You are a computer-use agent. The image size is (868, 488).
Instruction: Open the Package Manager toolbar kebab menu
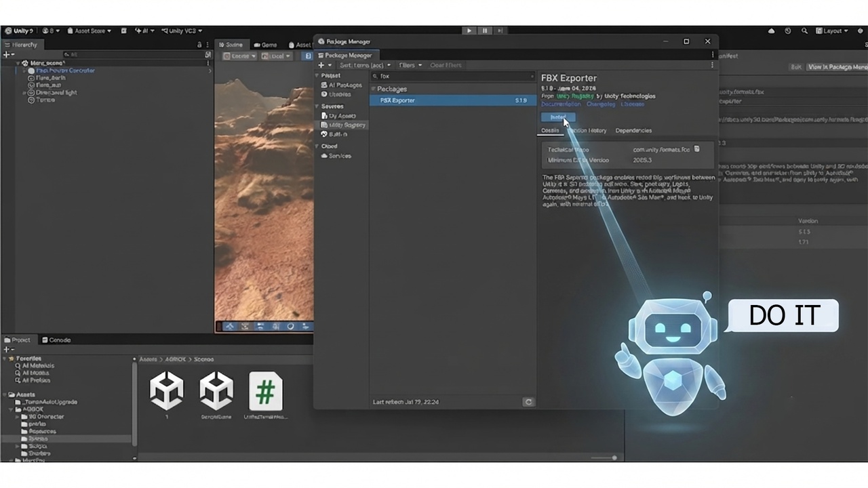[712, 65]
